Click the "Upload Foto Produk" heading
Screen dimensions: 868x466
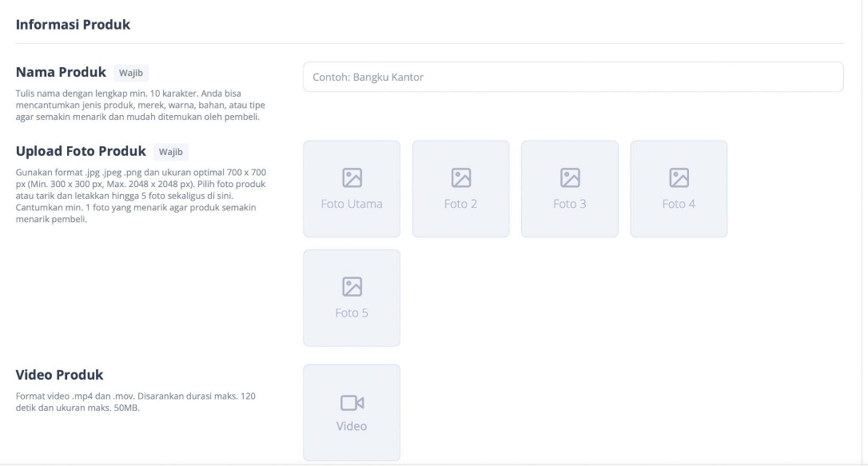(x=81, y=151)
